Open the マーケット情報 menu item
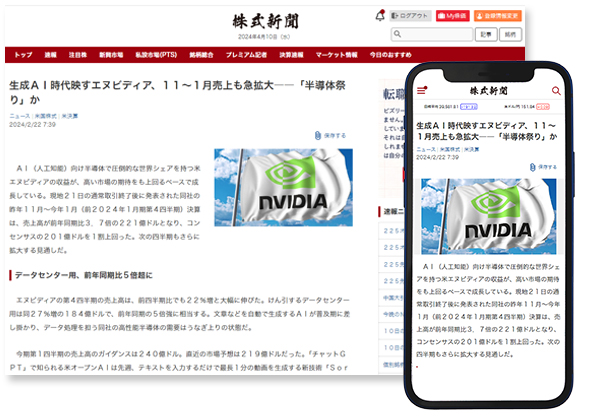The width and height of the screenshot is (590, 420). pyautogui.click(x=336, y=55)
